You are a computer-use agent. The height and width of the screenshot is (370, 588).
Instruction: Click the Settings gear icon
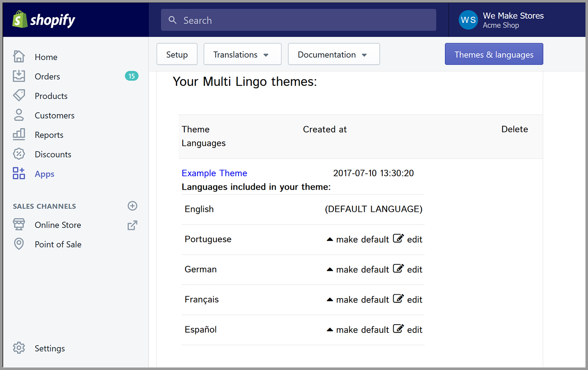19,348
